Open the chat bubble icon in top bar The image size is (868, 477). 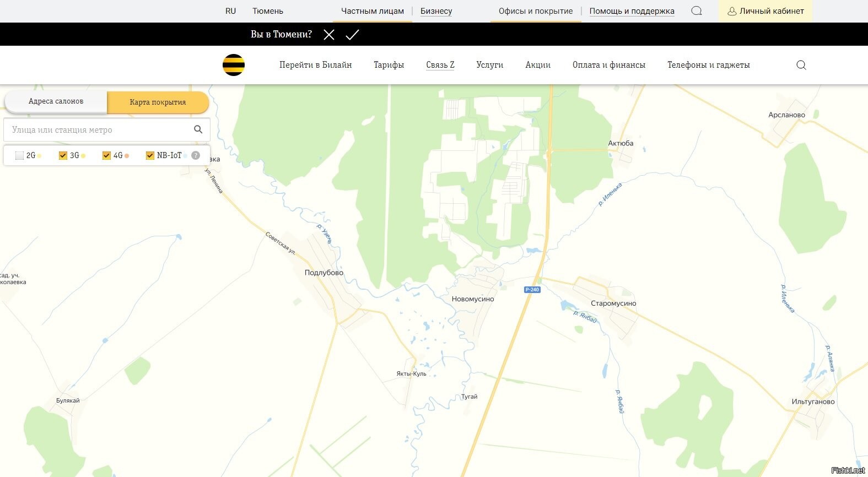pos(697,11)
